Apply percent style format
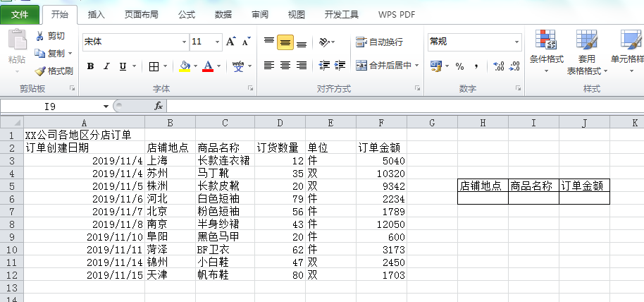The image size is (644, 302). point(459,66)
